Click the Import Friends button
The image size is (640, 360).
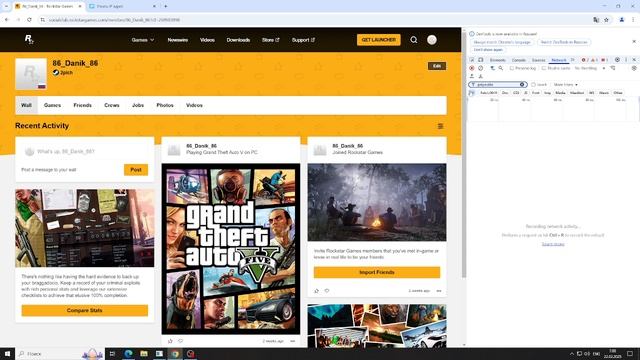pos(377,272)
